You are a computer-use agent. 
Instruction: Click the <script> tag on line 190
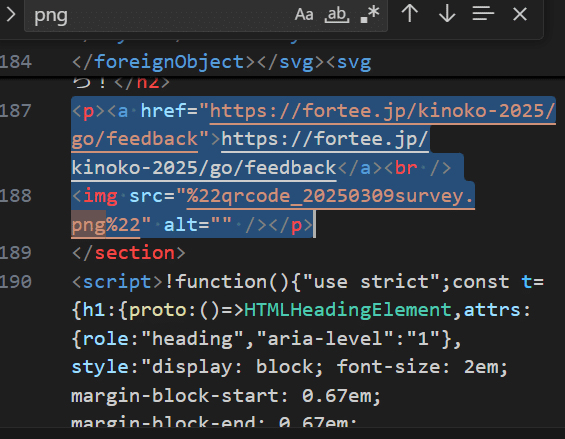pos(117,282)
